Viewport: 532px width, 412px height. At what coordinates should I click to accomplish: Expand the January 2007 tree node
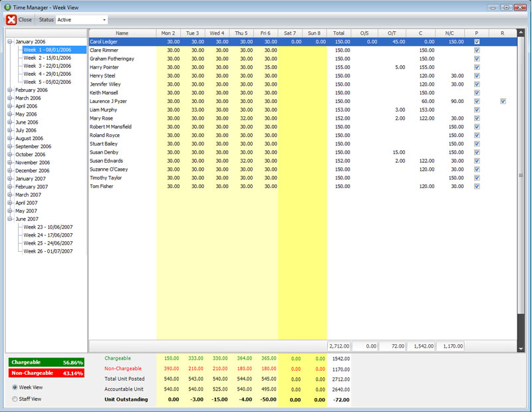point(10,179)
